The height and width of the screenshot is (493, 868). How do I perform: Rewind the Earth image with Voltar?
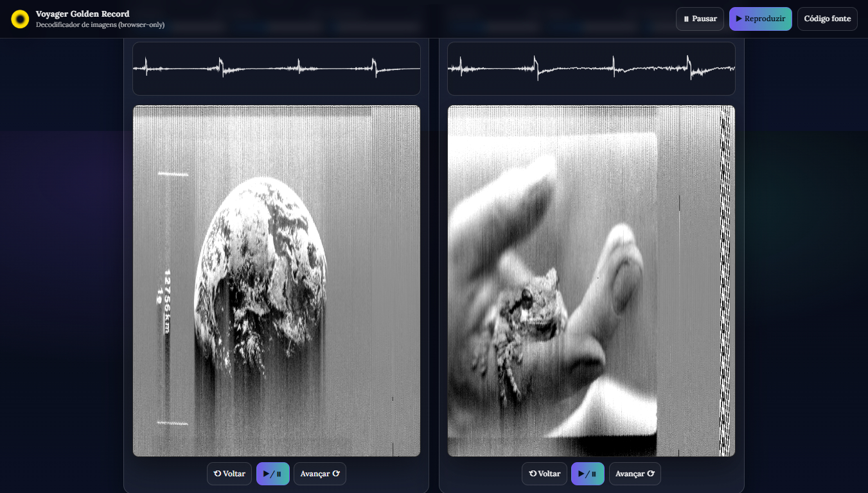(229, 474)
